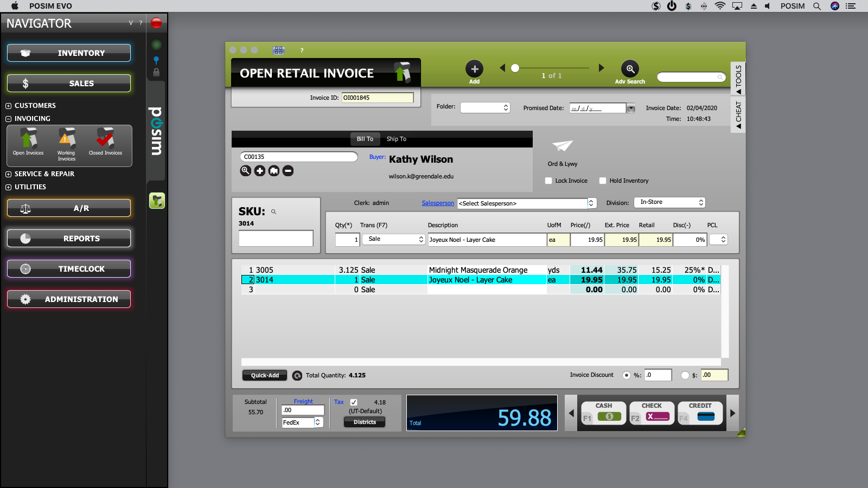Click the Closed Invoices icon

point(105,140)
